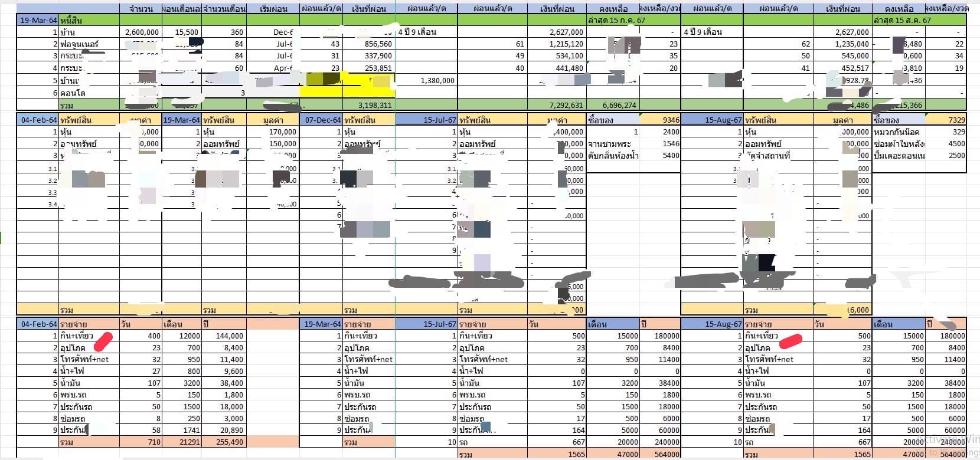The width and height of the screenshot is (980, 460).
Task: Select the ฟอจูนเนอร์ row label cell
Action: [89, 44]
